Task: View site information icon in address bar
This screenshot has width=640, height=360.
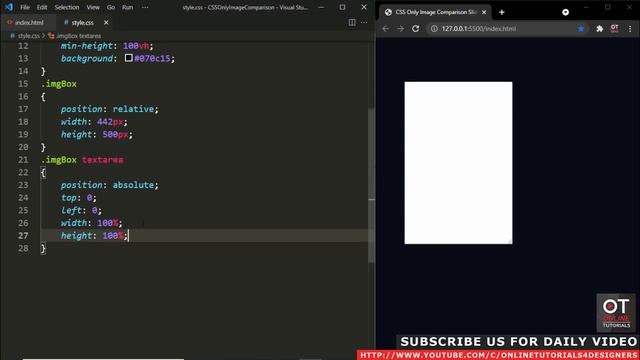Action: 434,29
